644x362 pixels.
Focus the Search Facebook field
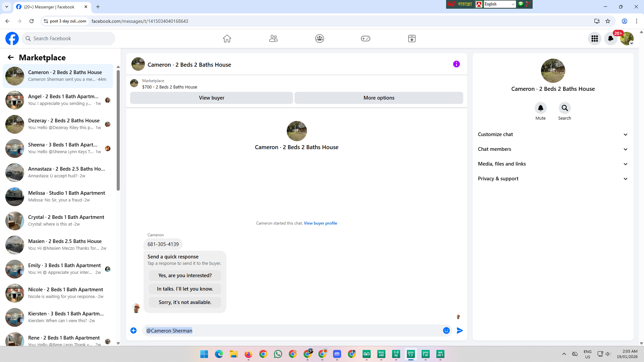pos(68,39)
